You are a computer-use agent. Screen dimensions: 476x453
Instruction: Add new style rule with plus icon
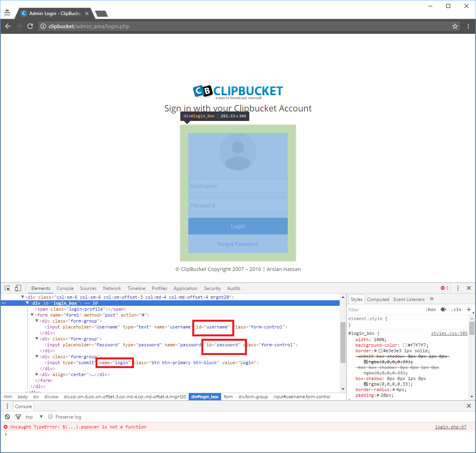click(469, 309)
